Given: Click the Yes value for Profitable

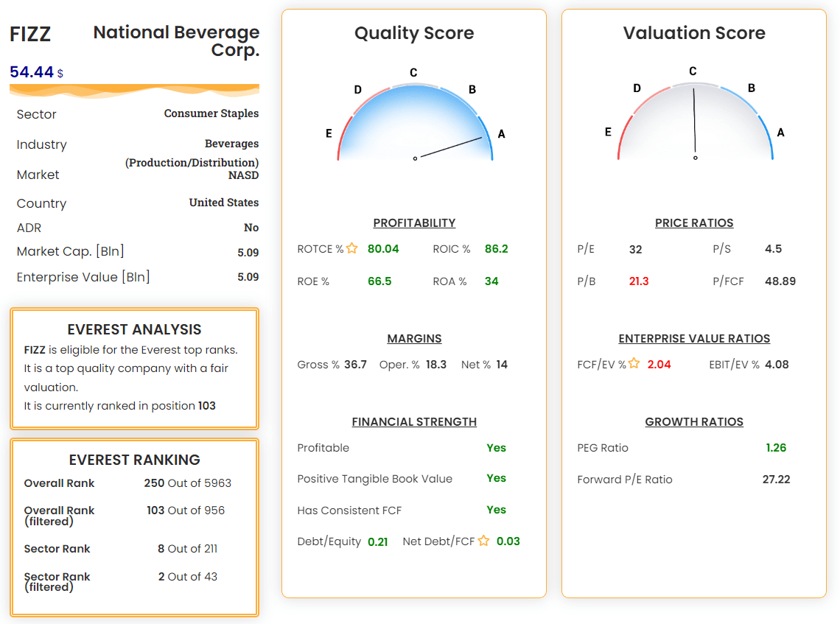Looking at the screenshot, I should click(x=496, y=448).
